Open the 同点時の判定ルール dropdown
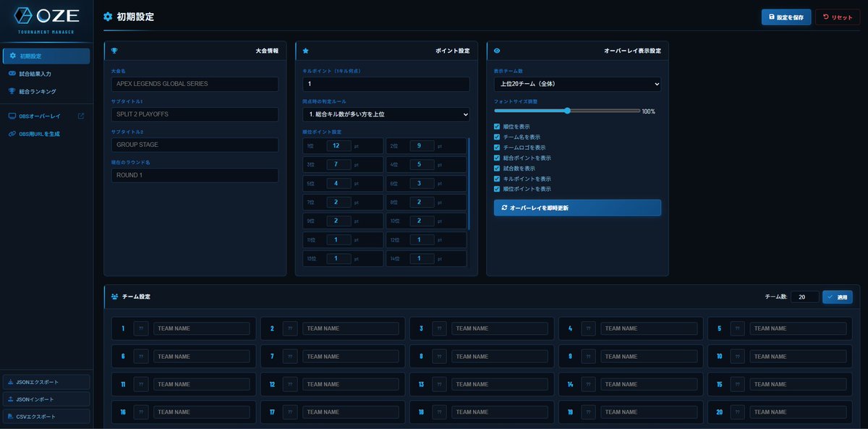Viewport: 868px width, 429px height. pyautogui.click(x=386, y=114)
